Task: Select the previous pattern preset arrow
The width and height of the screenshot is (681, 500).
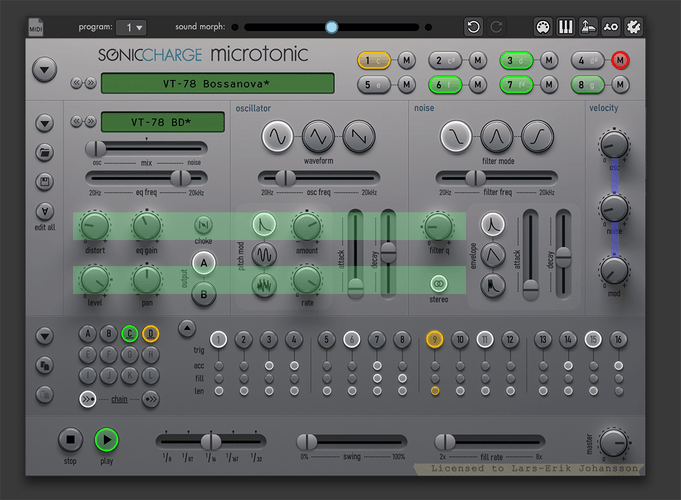Action: click(76, 83)
